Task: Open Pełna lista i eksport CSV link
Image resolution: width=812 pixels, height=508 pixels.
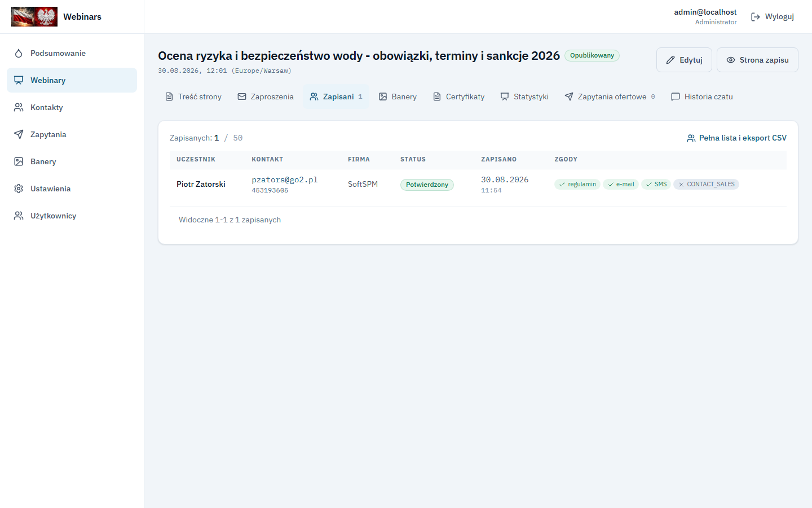Action: [x=736, y=138]
